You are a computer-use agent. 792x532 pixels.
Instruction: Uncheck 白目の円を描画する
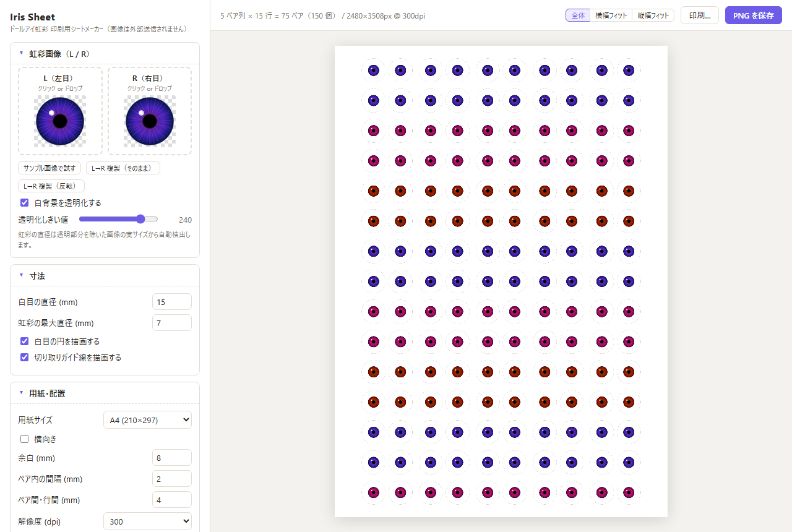coord(25,341)
